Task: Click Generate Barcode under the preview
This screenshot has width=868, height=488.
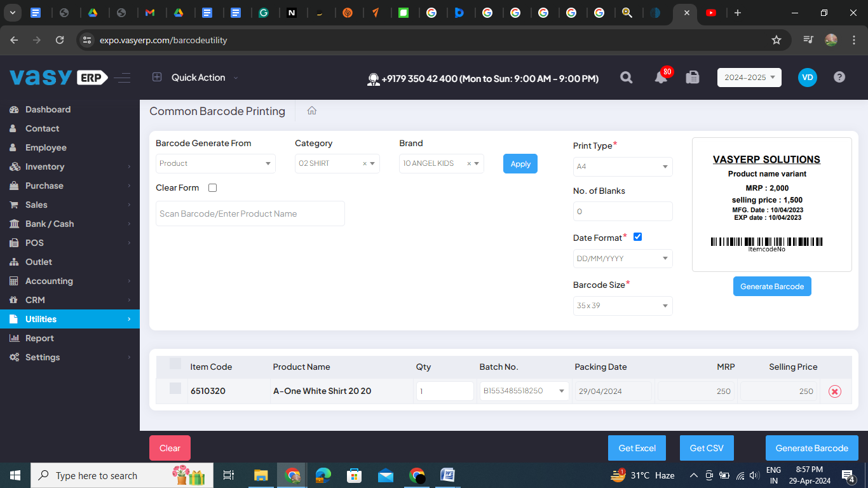Action: tap(772, 286)
